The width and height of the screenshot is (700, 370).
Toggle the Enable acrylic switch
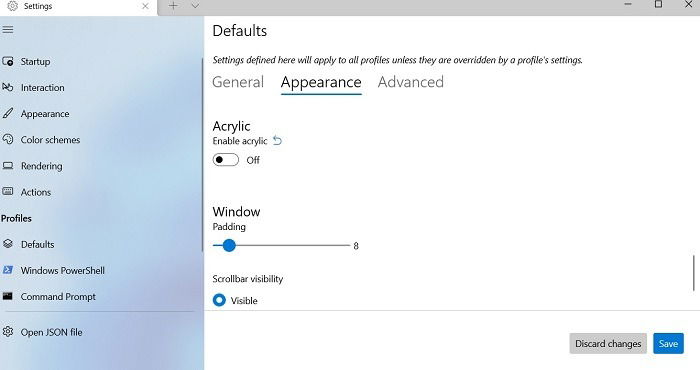[x=225, y=160]
